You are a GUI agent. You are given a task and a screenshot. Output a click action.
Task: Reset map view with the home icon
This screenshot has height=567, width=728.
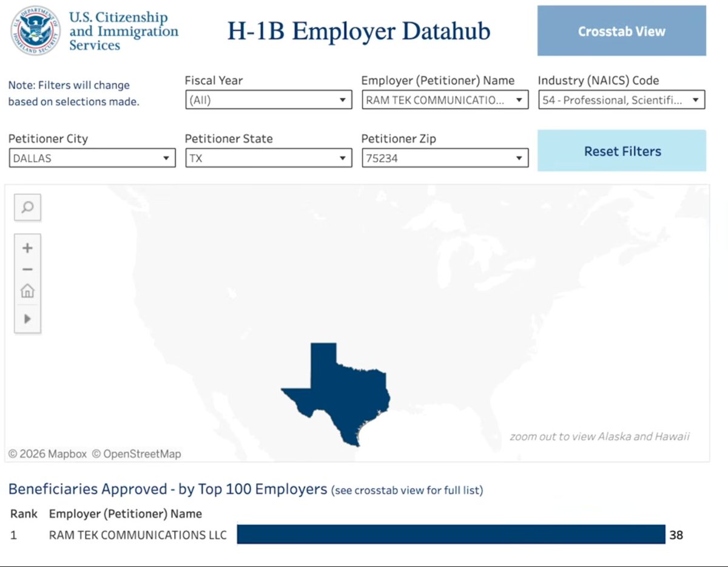(x=27, y=291)
